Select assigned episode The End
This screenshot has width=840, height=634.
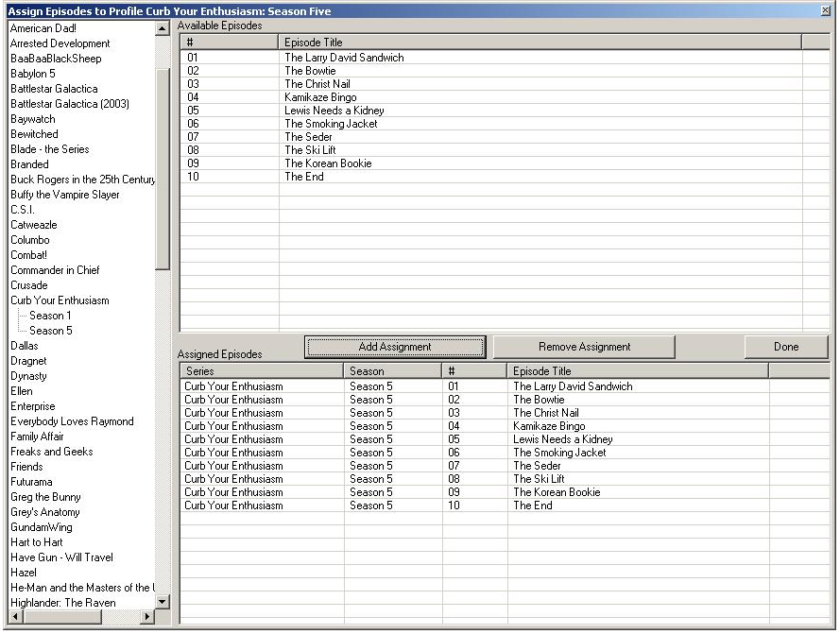pyautogui.click(x=504, y=505)
